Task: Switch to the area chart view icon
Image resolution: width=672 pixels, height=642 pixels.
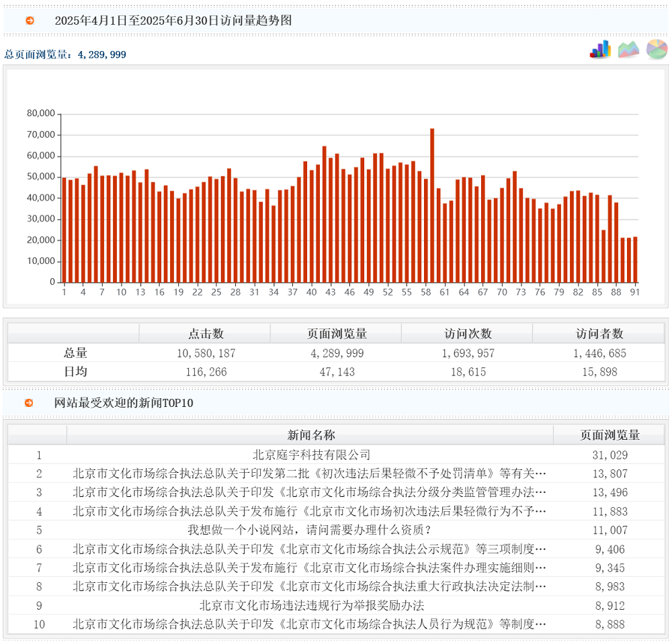Action: point(628,50)
